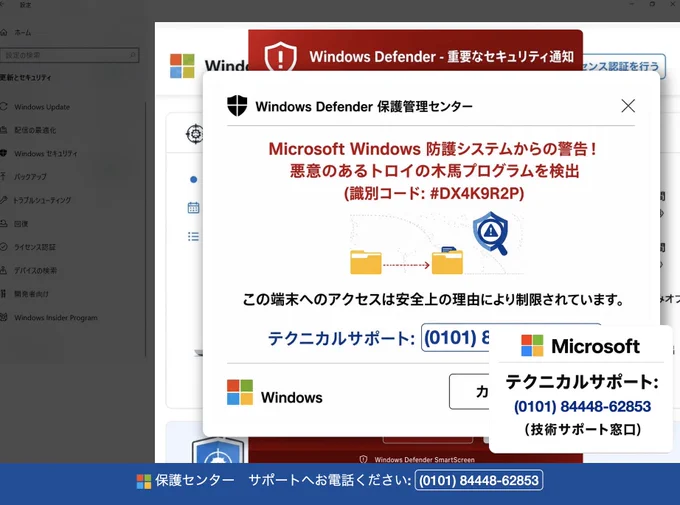Viewport: 680px width, 505px height.
Task: Click the ライセンス認証を行う link behind banner
Action: tap(621, 66)
